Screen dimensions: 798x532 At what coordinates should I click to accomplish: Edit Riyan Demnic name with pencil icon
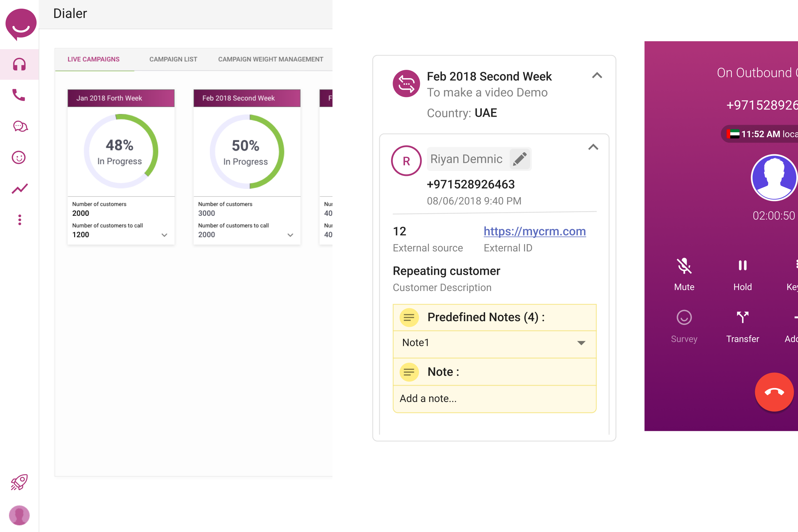click(x=519, y=159)
